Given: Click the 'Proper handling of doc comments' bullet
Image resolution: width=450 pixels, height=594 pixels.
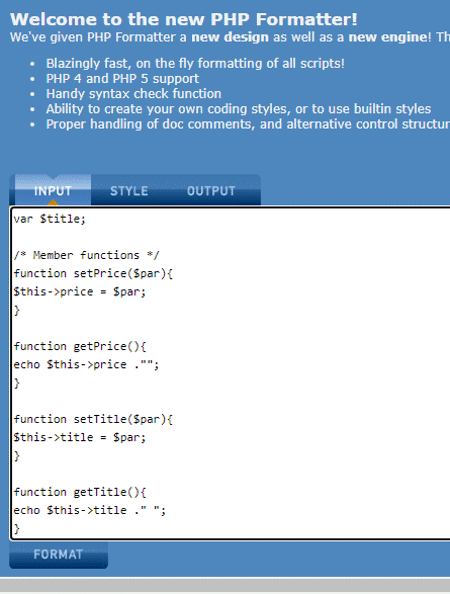Looking at the screenshot, I should click(x=248, y=124).
